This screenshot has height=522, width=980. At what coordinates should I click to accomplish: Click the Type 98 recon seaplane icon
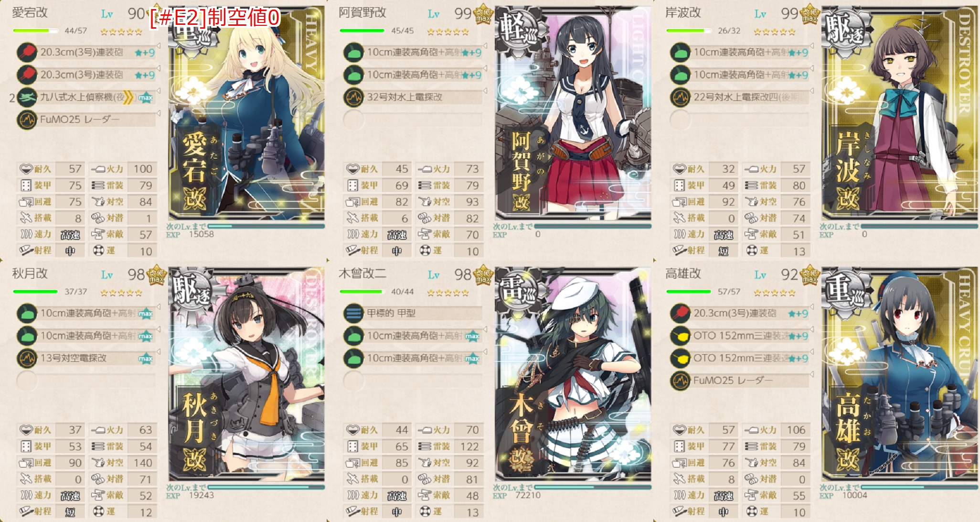coord(27,97)
